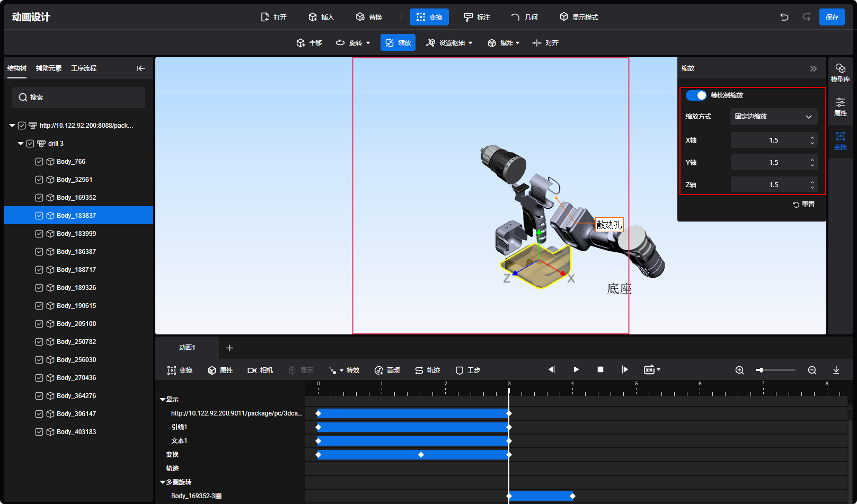Click the stop playback button

click(x=600, y=369)
